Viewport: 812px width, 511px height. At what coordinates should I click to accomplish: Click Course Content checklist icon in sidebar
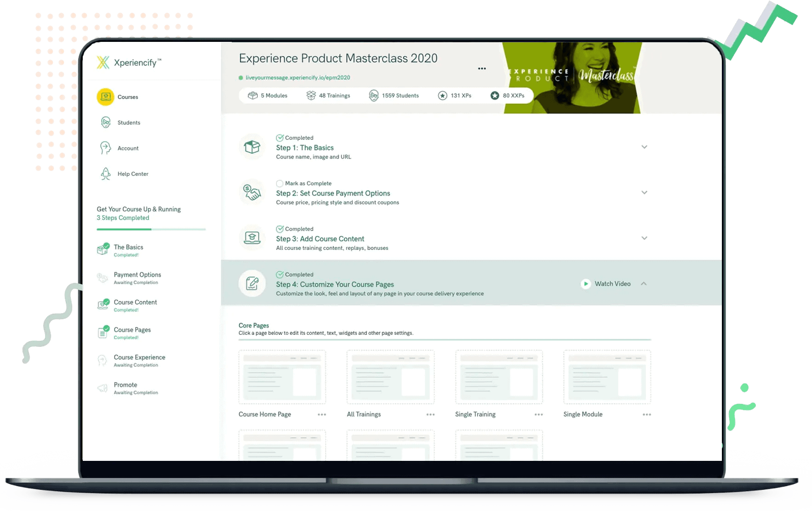coord(103,304)
